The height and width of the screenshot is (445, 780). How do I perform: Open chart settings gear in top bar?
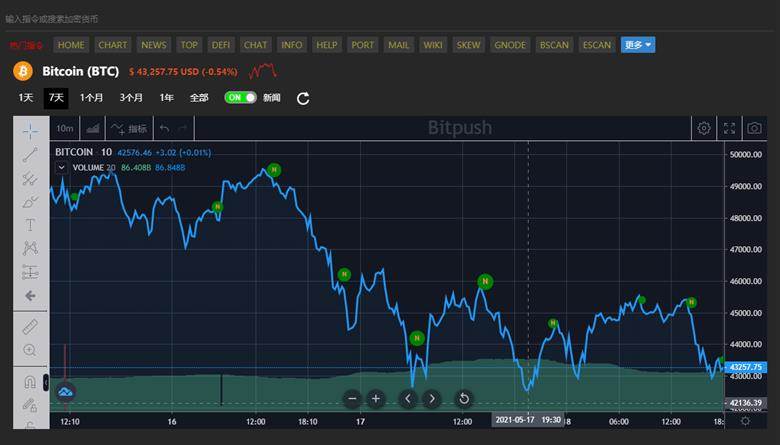click(x=703, y=128)
